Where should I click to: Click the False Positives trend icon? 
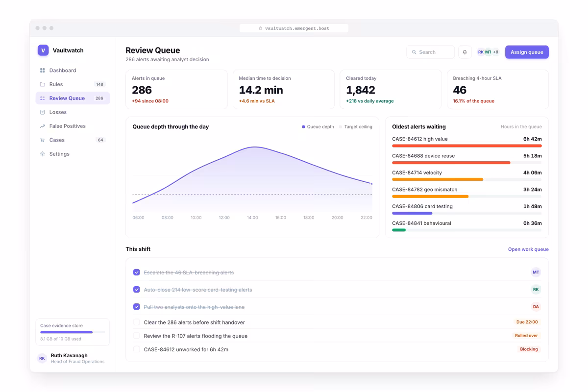(x=43, y=126)
